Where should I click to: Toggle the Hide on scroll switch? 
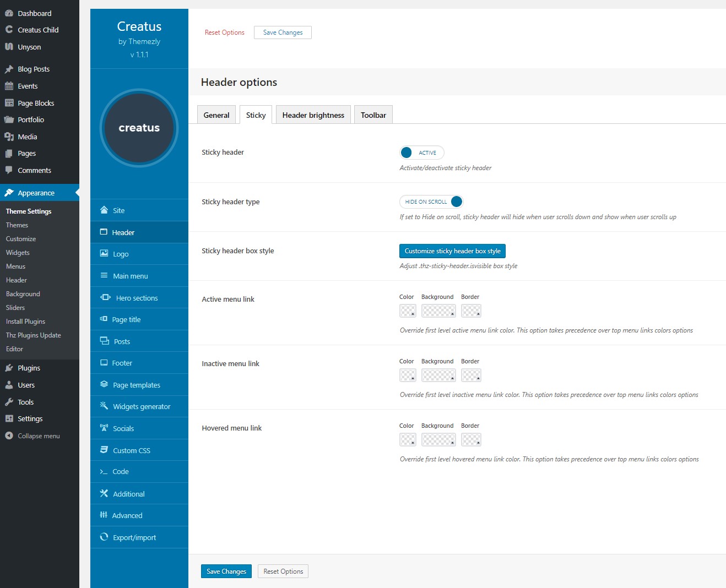tap(431, 202)
